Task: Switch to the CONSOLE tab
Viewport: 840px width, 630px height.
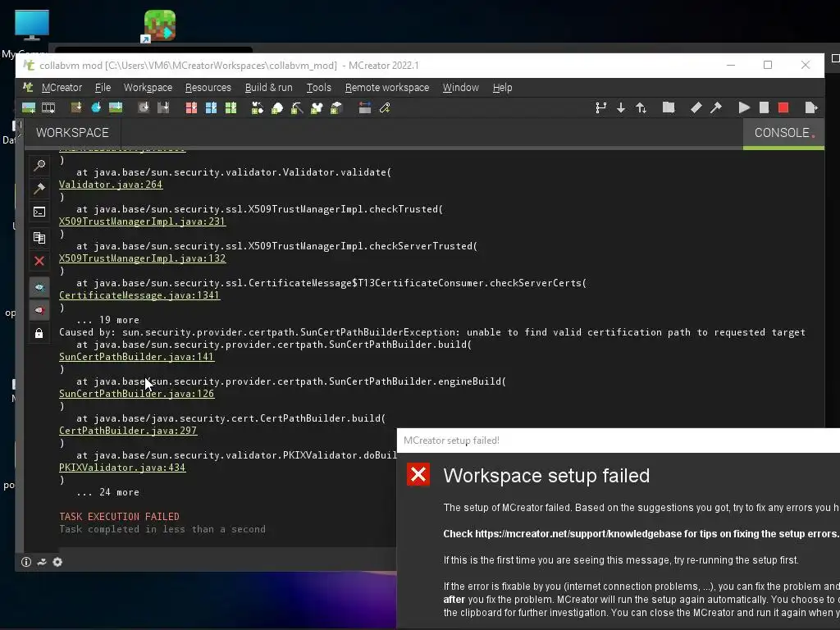Action: [x=783, y=132]
